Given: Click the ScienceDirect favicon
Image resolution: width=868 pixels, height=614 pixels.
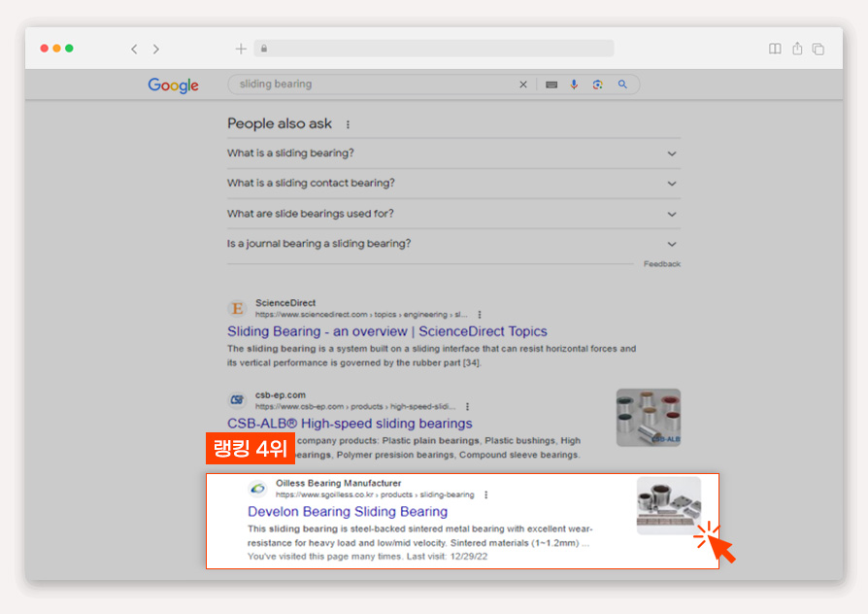Looking at the screenshot, I should tap(237, 308).
